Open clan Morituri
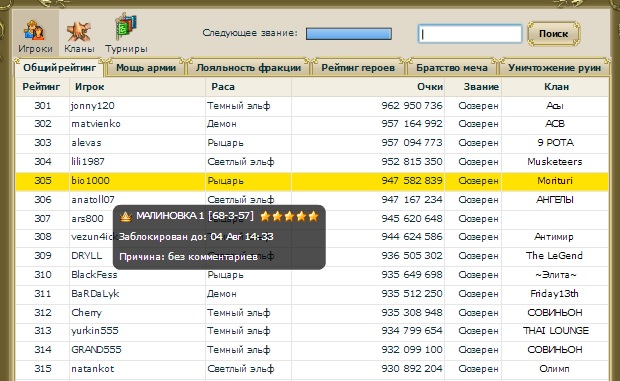 (x=555, y=181)
